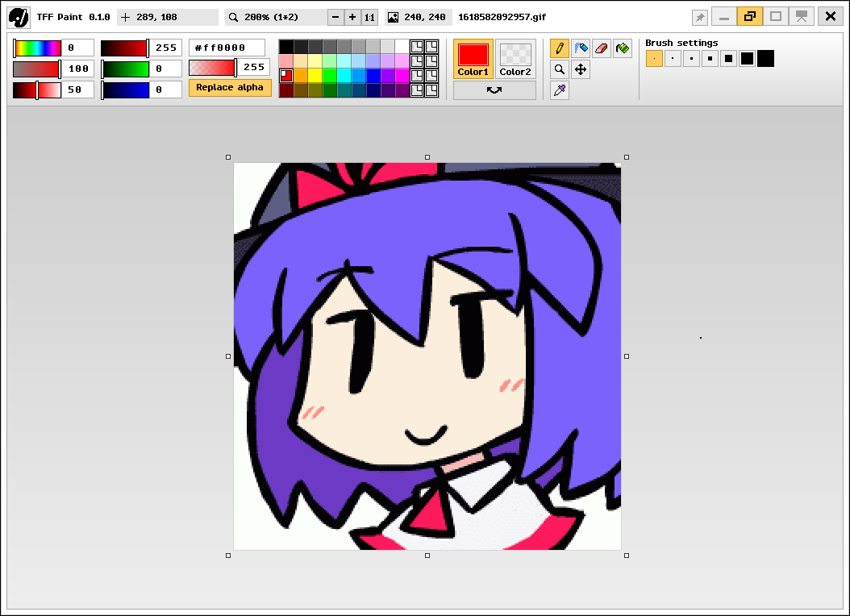The width and height of the screenshot is (850, 616).
Task: Click the right-middle canvas resize handle
Action: click(x=627, y=356)
